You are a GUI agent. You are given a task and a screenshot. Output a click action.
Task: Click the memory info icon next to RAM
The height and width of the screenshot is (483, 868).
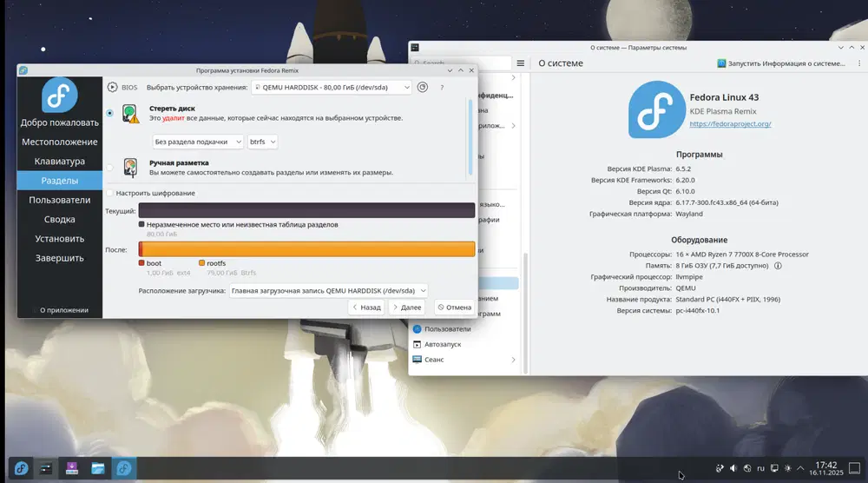pos(778,266)
